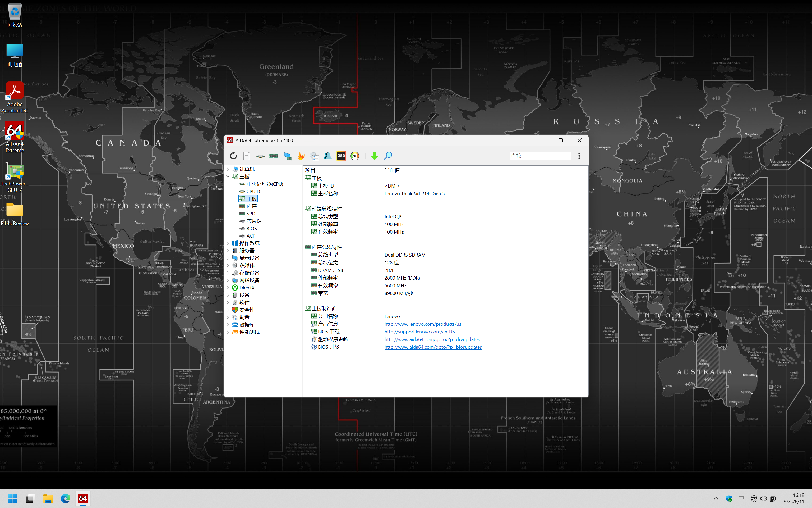Select the Dual DDR5 SDRAM value

point(405,255)
